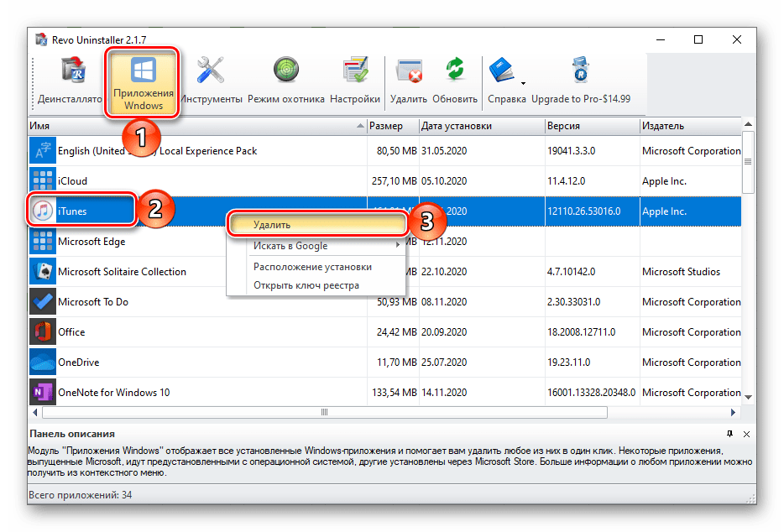Click the Microsoft To Do icon

pyautogui.click(x=43, y=302)
